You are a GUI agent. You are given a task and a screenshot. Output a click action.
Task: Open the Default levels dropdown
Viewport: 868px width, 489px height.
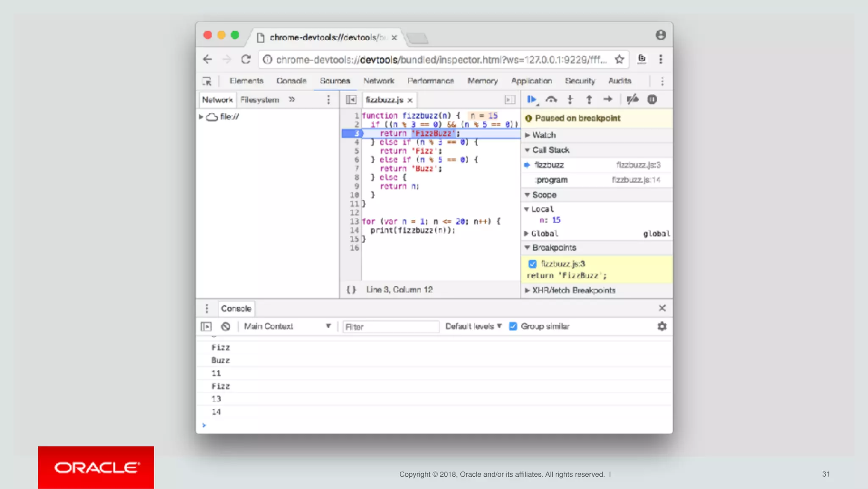[x=473, y=326]
